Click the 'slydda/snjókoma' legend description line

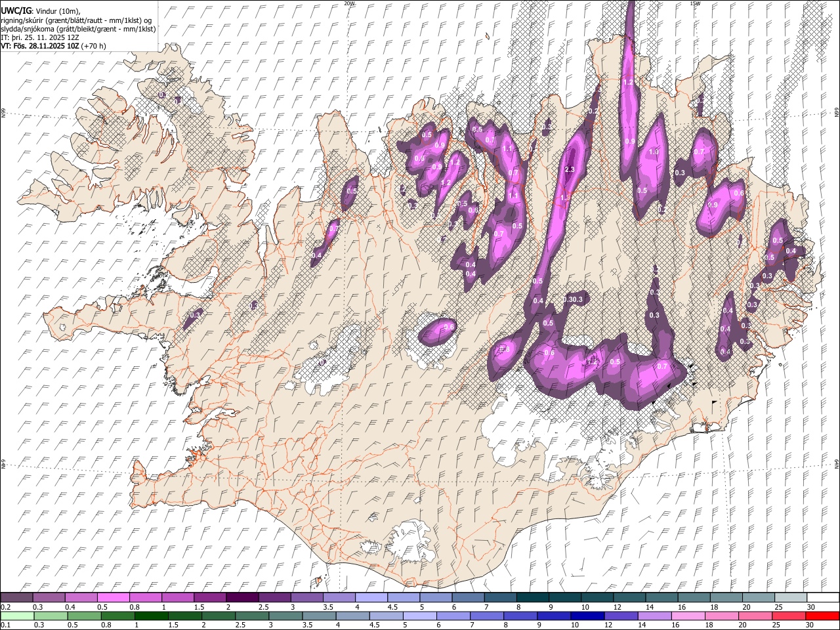pyautogui.click(x=78, y=29)
